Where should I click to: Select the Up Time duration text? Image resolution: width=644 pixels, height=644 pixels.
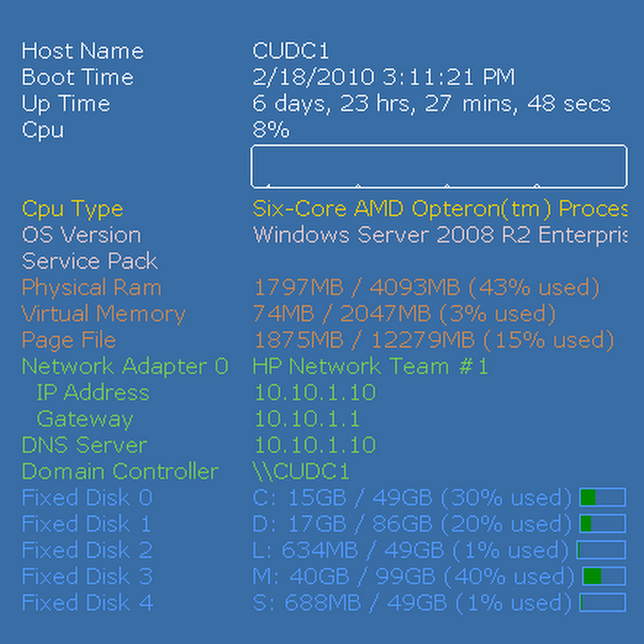(x=431, y=104)
